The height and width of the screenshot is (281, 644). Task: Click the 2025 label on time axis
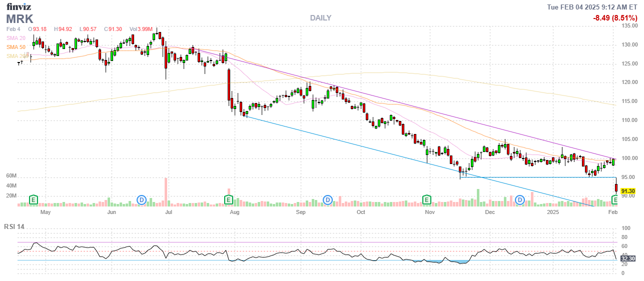552,212
